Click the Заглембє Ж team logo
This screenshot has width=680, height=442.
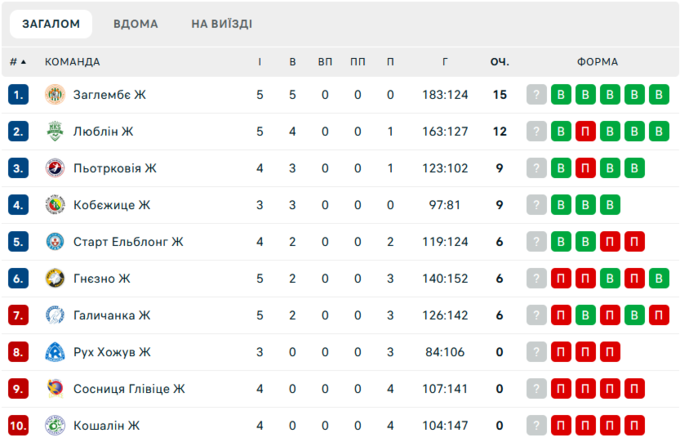[x=55, y=95]
